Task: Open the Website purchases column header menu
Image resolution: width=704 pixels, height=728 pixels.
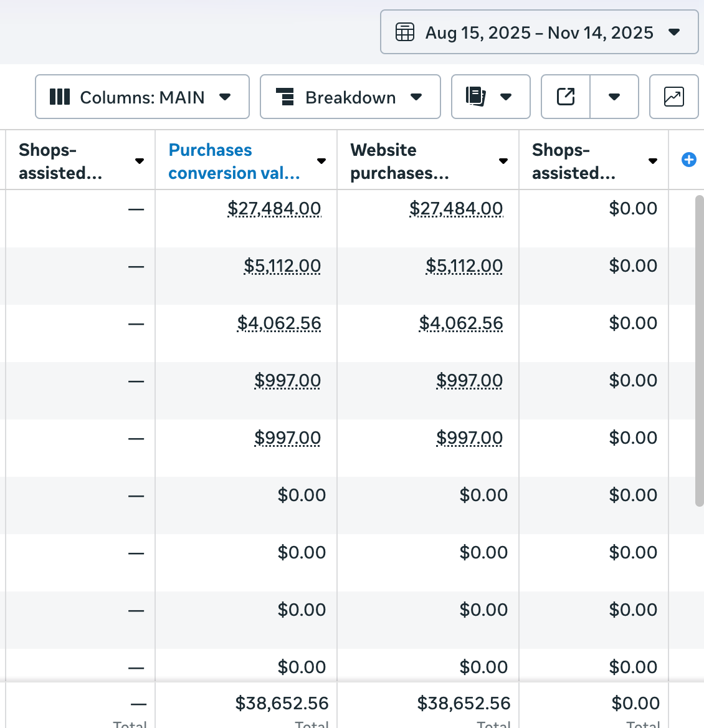Action: click(503, 161)
